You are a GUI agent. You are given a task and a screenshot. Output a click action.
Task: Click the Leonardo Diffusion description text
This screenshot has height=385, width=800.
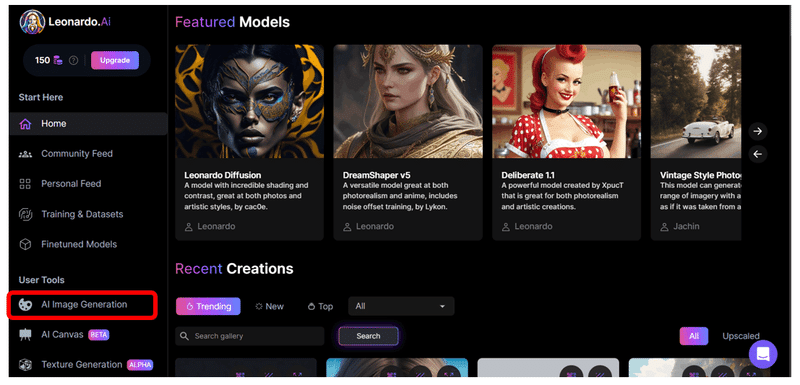tap(246, 196)
